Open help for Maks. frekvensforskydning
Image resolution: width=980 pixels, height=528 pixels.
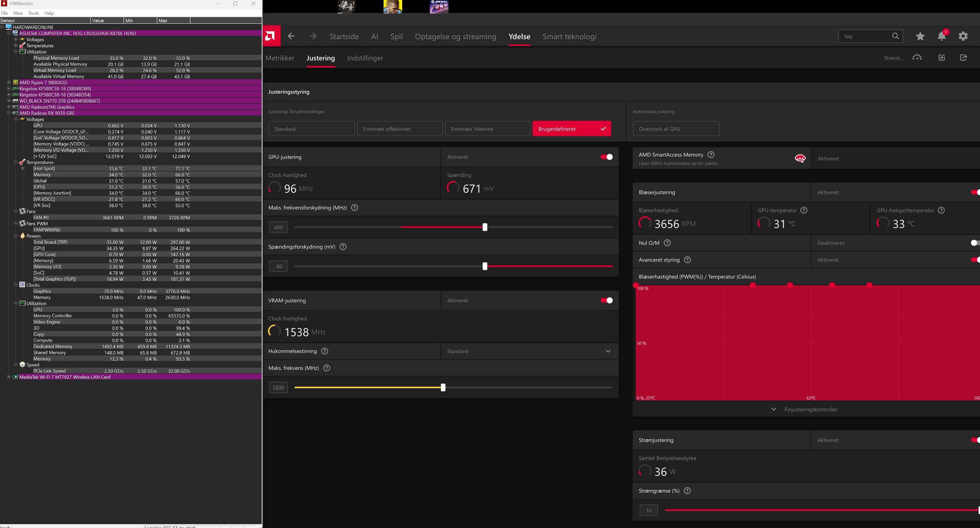coord(354,208)
